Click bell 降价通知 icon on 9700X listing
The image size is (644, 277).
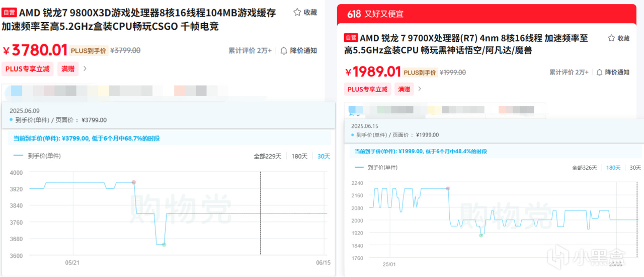(x=599, y=73)
